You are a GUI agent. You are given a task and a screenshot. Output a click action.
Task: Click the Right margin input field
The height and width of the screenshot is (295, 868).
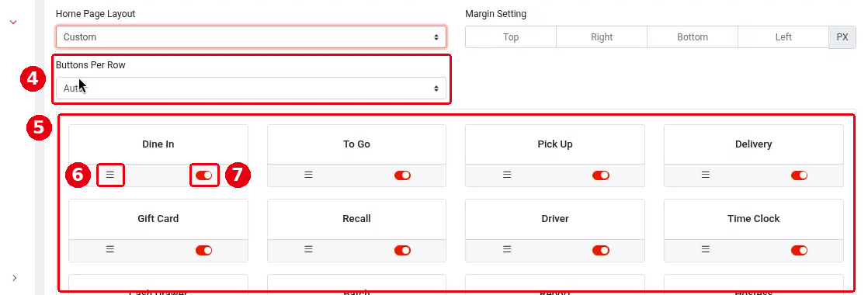601,37
